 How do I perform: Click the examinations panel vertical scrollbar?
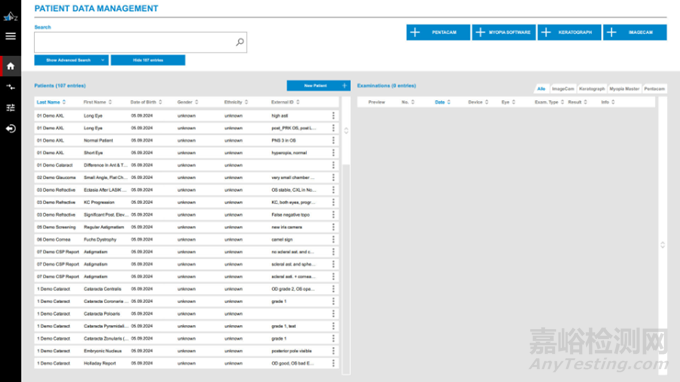point(663,235)
